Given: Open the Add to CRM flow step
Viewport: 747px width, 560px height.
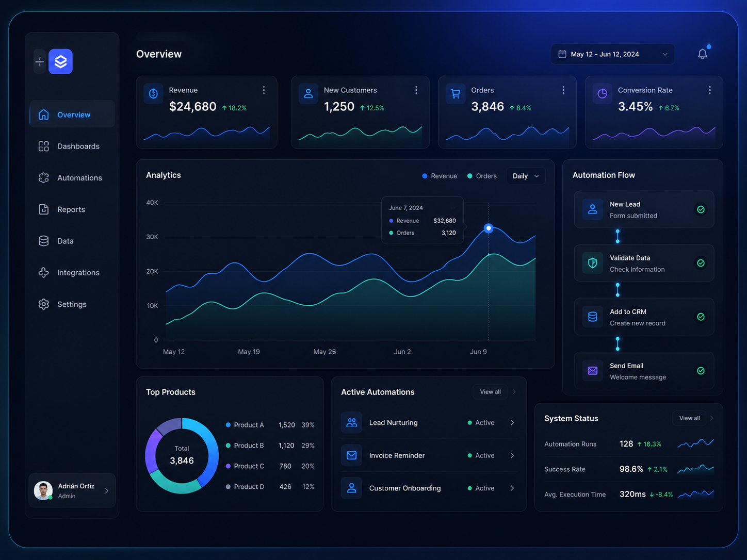Looking at the screenshot, I should 644,317.
